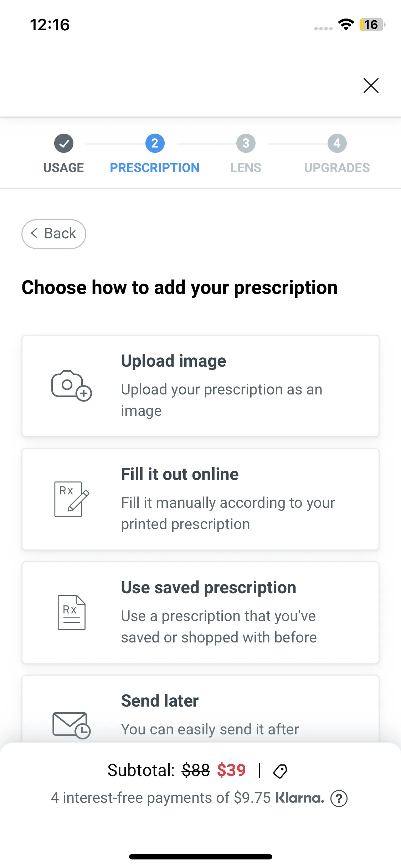Tap the saved Rx document icon
The width and height of the screenshot is (401, 868).
pyautogui.click(x=71, y=612)
